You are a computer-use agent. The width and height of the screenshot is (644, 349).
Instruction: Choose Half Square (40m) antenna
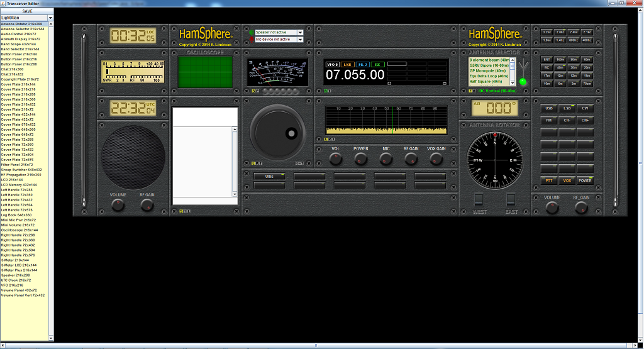tap(489, 81)
